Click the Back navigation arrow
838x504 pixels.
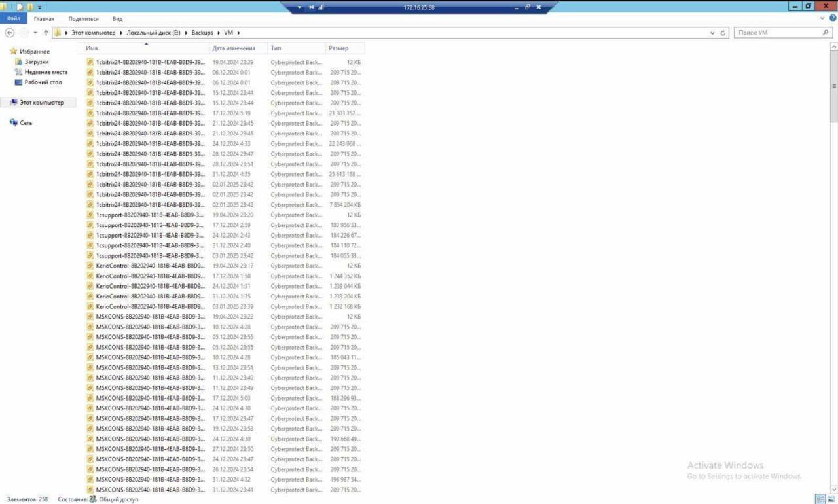click(9, 33)
